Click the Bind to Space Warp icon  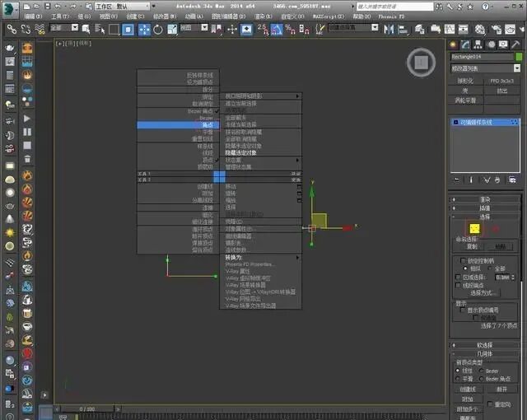[40, 30]
